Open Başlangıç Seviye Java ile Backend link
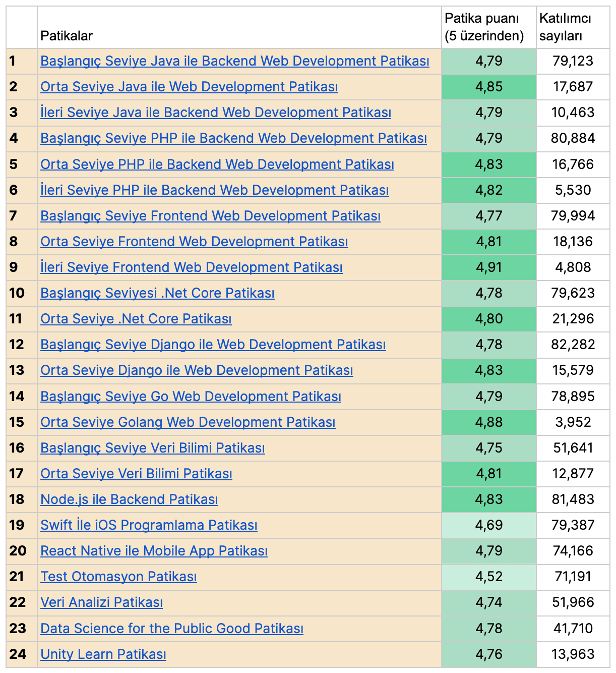The width and height of the screenshot is (616, 673). point(234,61)
